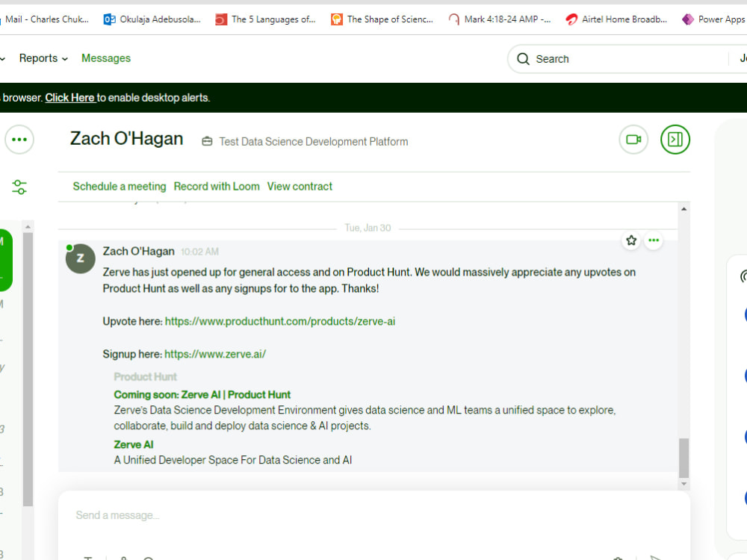Open the message filter settings icon

tap(19, 187)
